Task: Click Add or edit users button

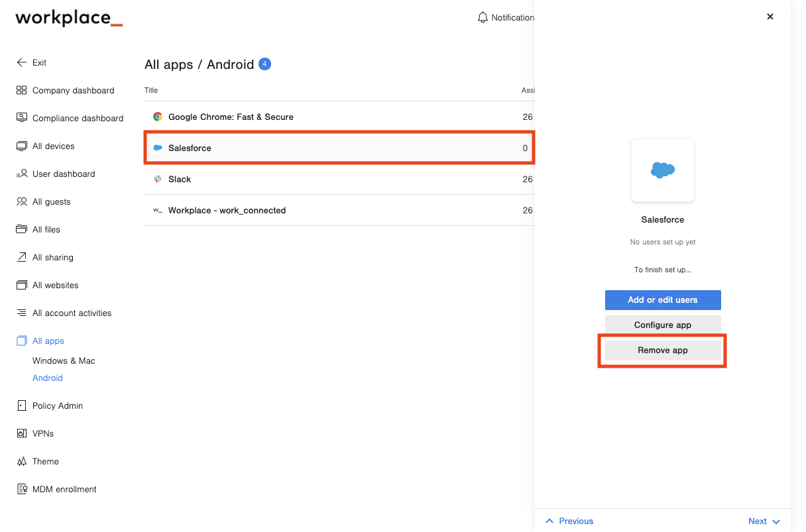Action: pos(663,300)
